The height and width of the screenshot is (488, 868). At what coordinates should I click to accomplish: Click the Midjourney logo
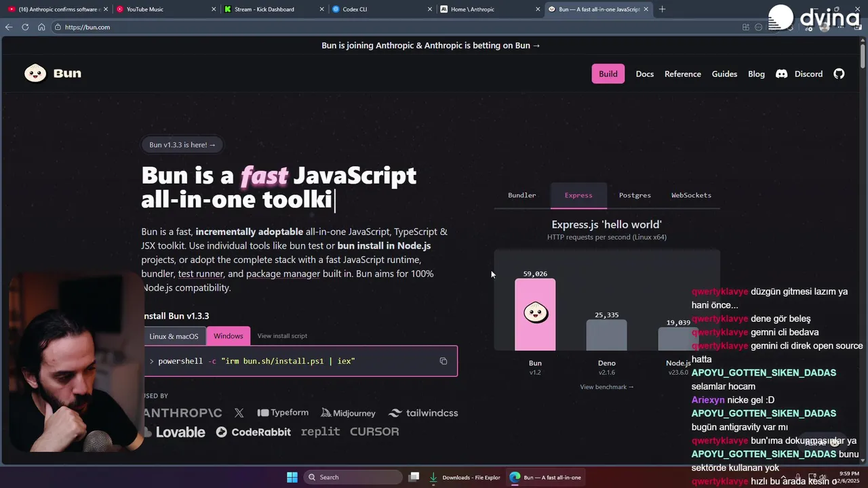348,413
